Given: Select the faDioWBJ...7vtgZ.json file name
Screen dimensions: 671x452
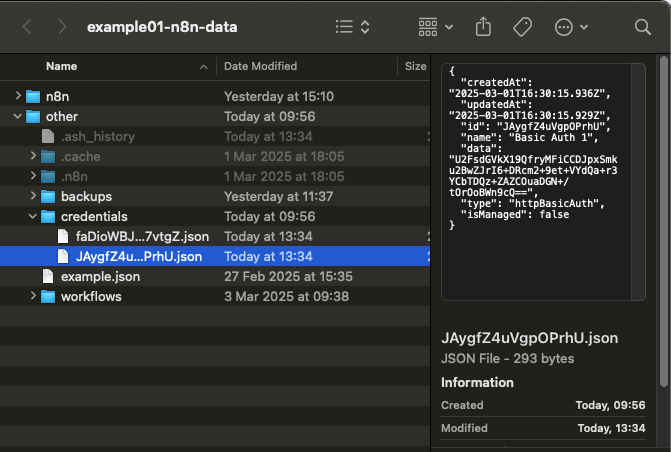Looking at the screenshot, I should pos(143,237).
